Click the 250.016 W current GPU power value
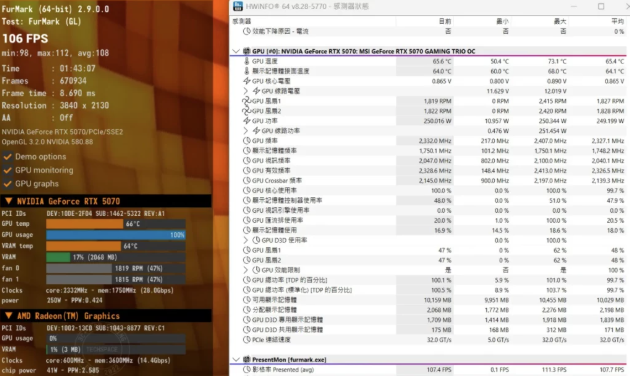The height and width of the screenshot is (376, 630). coord(438,121)
